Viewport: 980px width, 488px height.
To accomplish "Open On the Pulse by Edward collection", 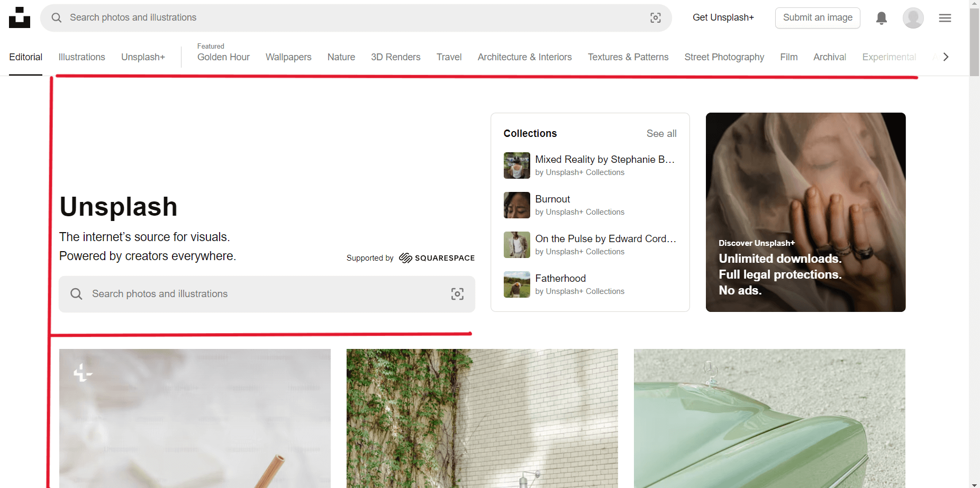I will 605,239.
